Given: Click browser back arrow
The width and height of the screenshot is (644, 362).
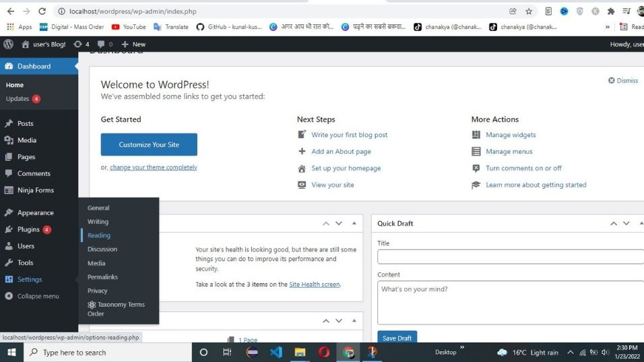Looking at the screenshot, I should (x=10, y=11).
